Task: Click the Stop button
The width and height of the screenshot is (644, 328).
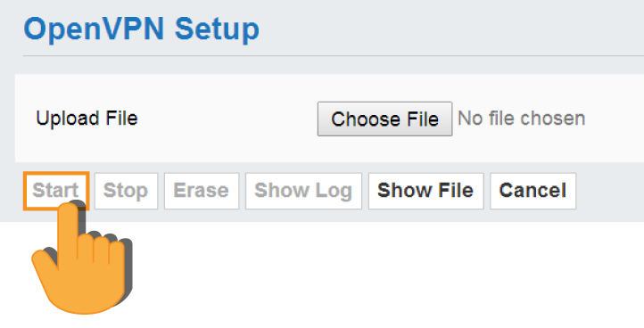Action: pos(126,191)
